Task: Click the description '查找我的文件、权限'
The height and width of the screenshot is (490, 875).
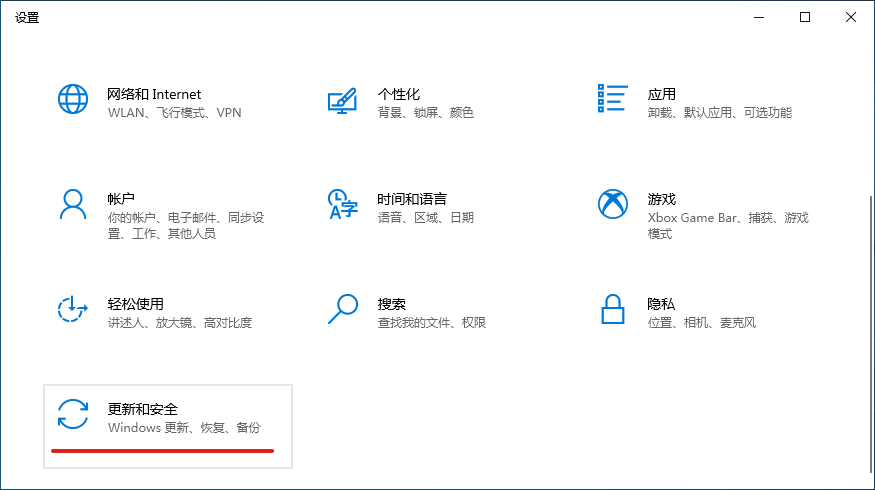Action: click(x=432, y=323)
